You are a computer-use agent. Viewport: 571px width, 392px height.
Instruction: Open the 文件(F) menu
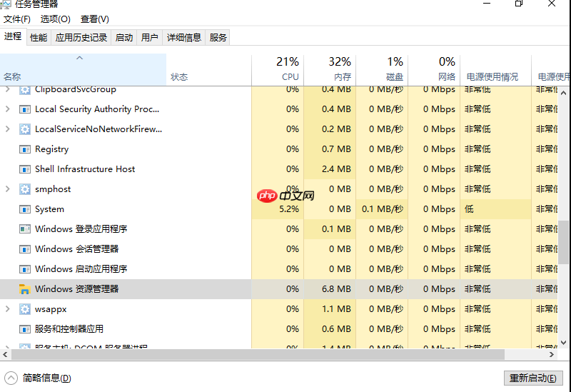(16, 19)
